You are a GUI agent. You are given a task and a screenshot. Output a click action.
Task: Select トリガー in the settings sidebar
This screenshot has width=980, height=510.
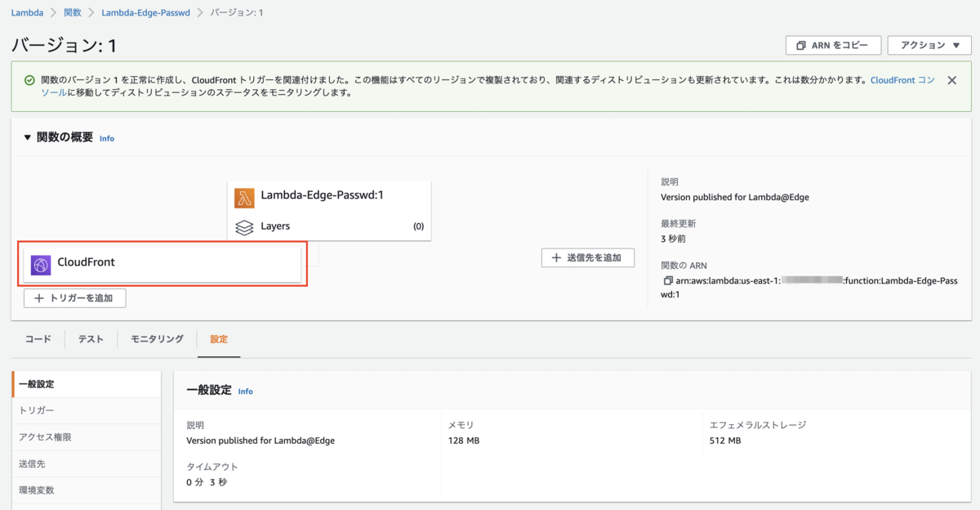[87, 410]
